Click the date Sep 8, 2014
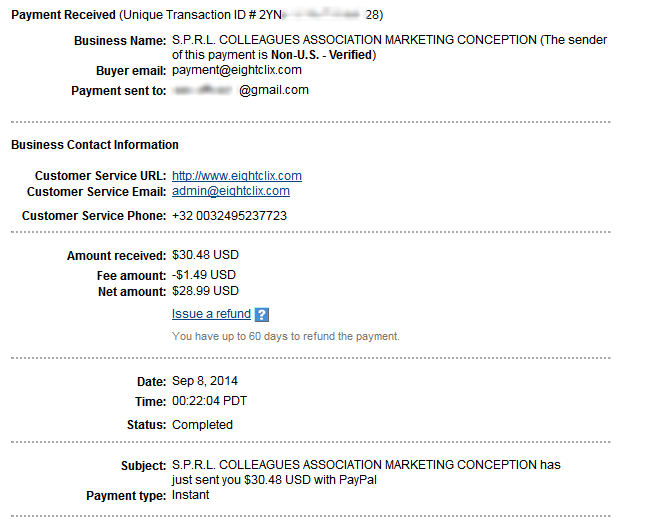 (x=205, y=381)
